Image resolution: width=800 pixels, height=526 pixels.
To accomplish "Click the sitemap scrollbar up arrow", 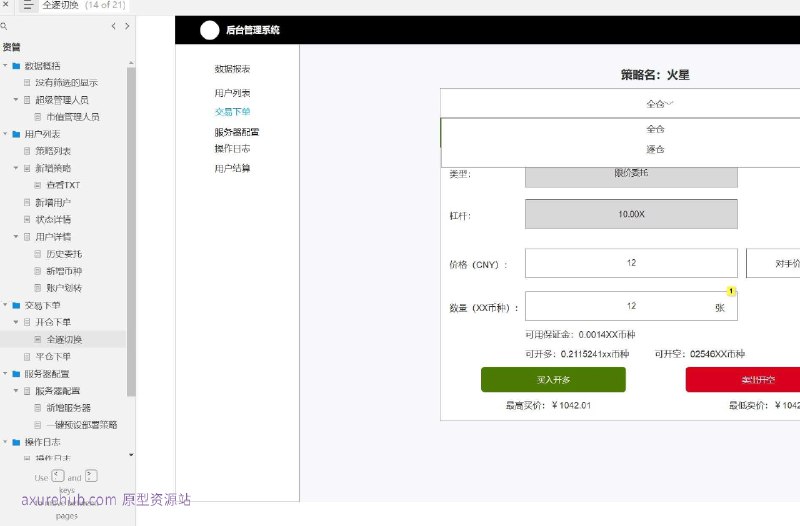I will click(x=131, y=63).
